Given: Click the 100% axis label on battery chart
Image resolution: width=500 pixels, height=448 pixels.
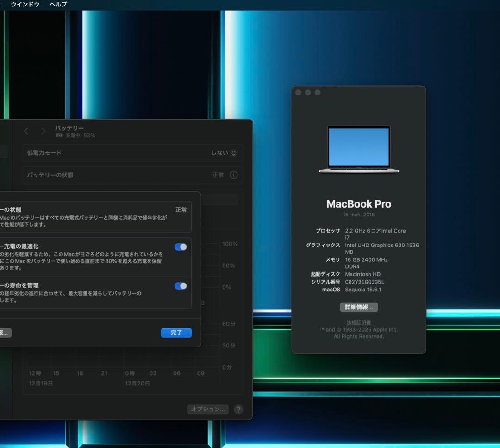Looking at the screenshot, I should pos(230,244).
